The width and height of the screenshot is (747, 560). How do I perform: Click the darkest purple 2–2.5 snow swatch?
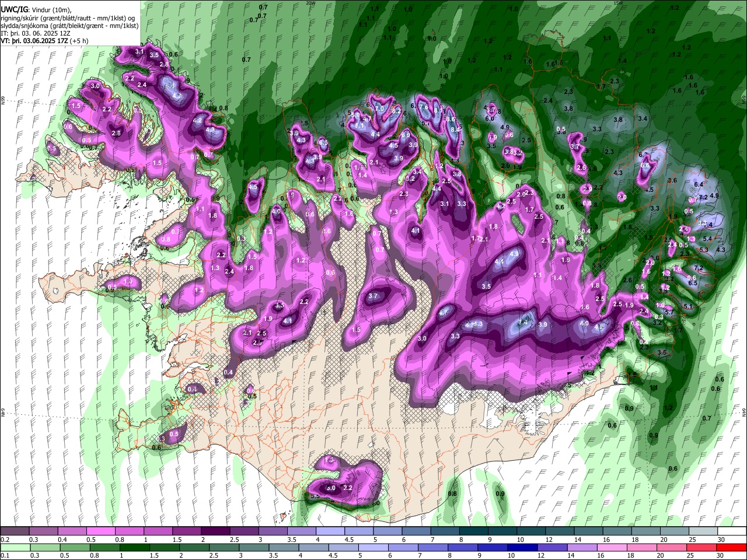point(215,531)
